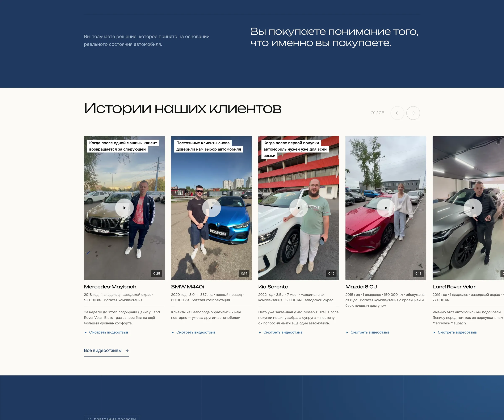The height and width of the screenshot is (420, 504).
Task: Click the Mazda 6 GJ card title
Action: (361, 287)
